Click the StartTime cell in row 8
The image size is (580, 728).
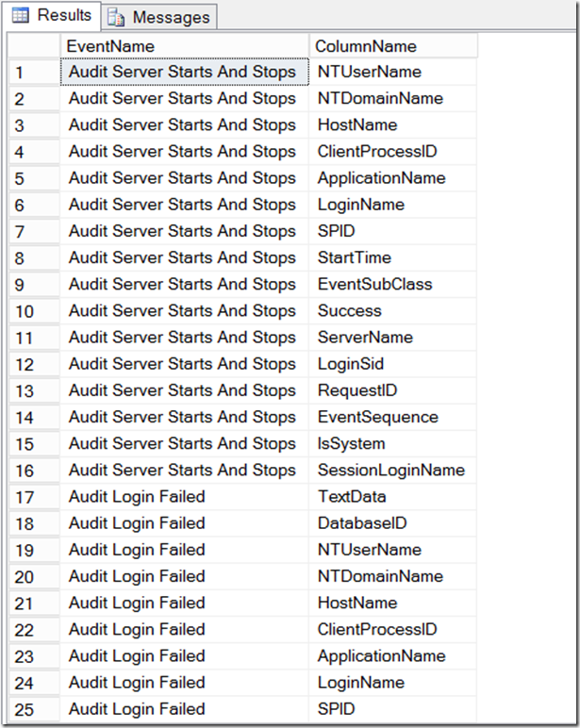[393, 257]
